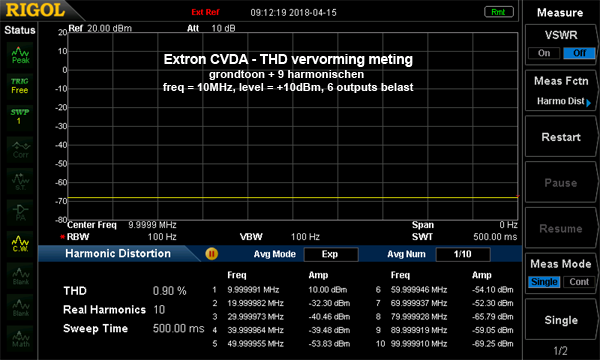
Task: Click the Att 10 dB value
Action: (223, 28)
